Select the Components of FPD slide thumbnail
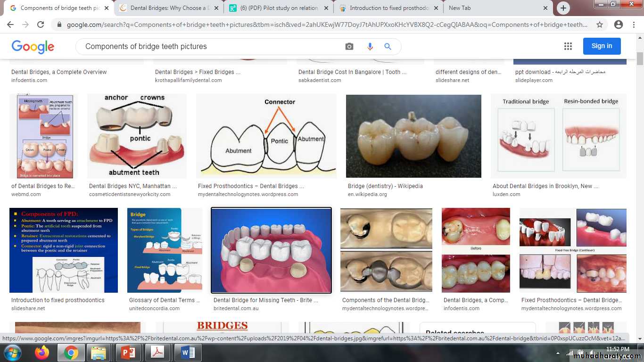This screenshot has height=362, width=644. (64, 250)
